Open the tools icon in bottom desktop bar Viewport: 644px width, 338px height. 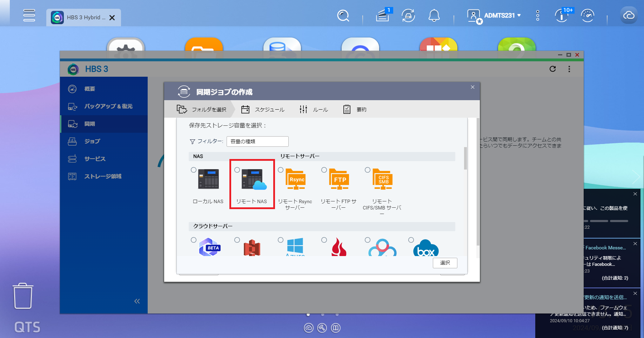[x=322, y=328]
